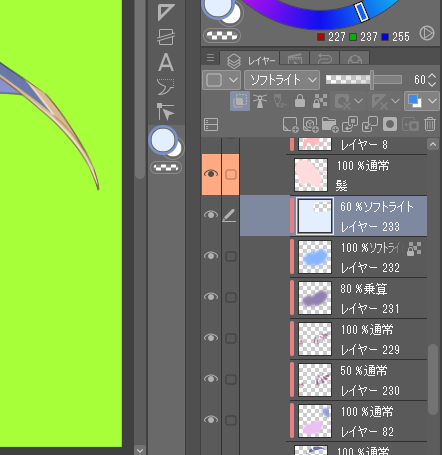This screenshot has width=442, height=455.
Task: Click レイヤー 233 thumbnail
Action: point(315,216)
